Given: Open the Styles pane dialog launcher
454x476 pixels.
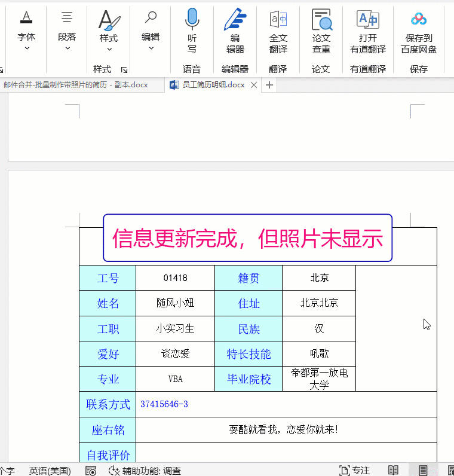Looking at the screenshot, I should 124,69.
